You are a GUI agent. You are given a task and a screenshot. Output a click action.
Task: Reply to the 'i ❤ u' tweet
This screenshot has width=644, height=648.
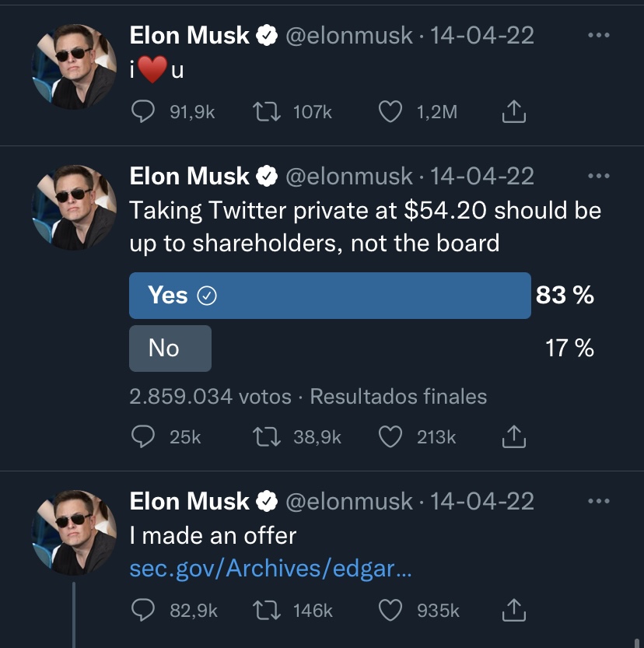point(143,112)
